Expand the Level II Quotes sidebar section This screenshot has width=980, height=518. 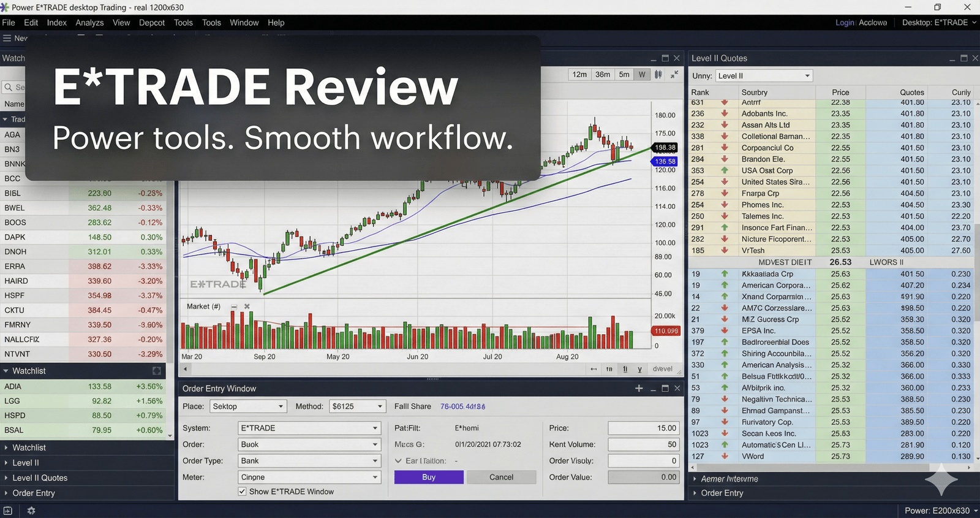click(6, 478)
